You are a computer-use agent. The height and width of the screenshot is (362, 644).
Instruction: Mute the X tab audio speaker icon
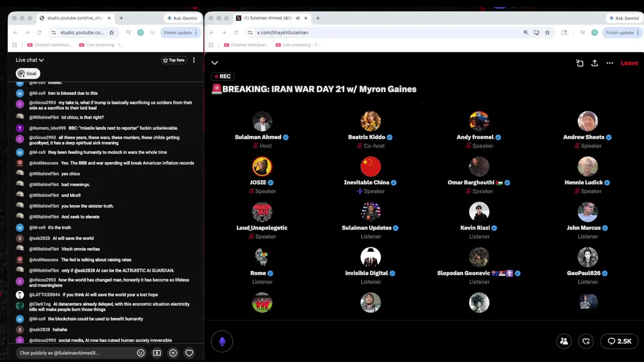[298, 18]
